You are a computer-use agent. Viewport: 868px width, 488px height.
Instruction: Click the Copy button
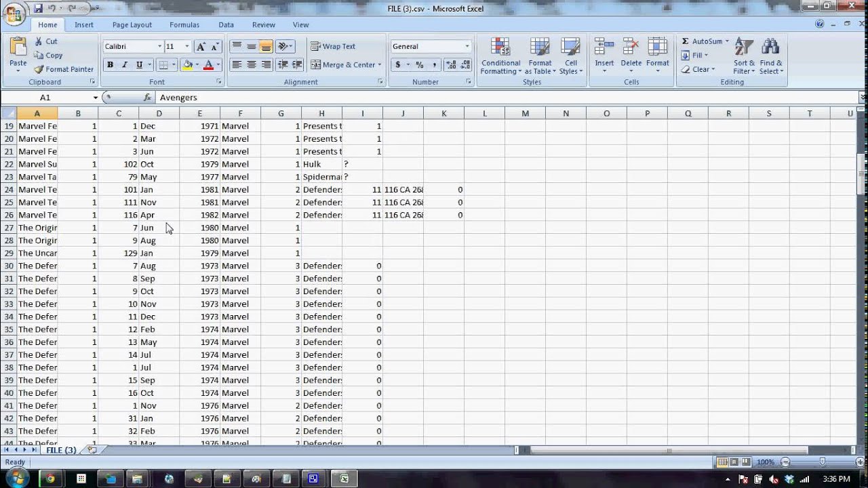point(48,56)
